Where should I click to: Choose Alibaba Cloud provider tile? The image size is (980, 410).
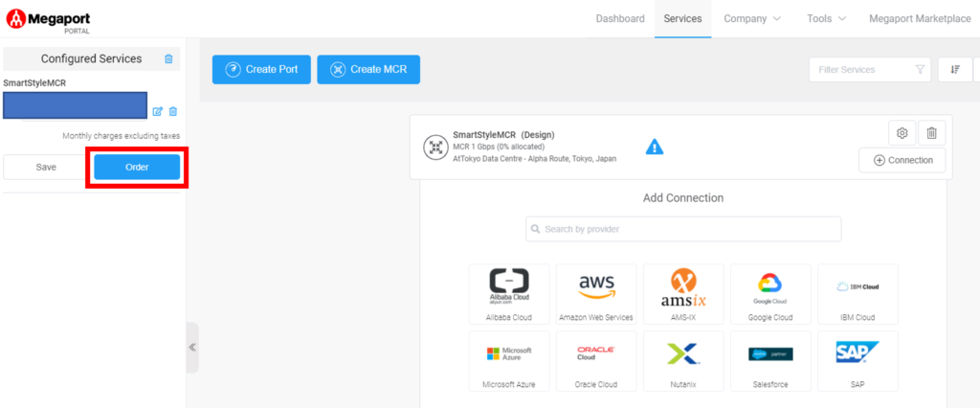pyautogui.click(x=509, y=295)
